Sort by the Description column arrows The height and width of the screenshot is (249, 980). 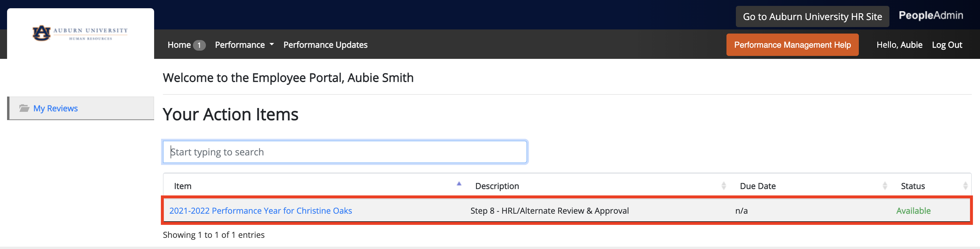tap(724, 186)
